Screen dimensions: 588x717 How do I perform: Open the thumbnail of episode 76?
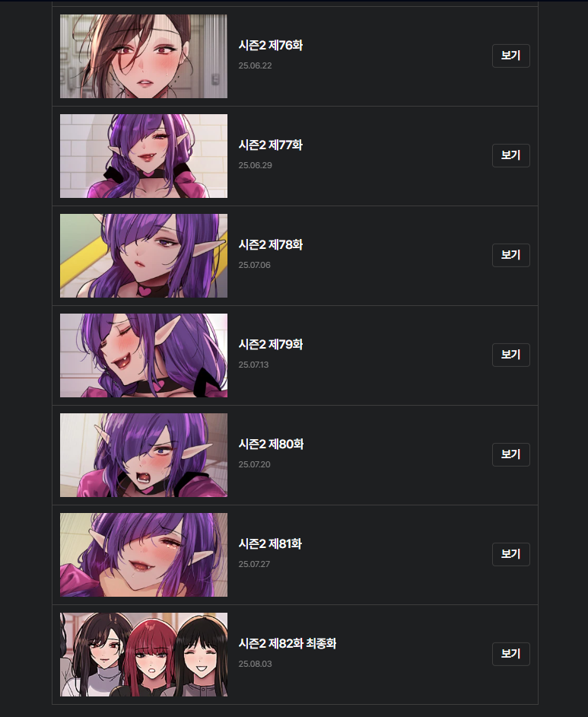tap(144, 56)
